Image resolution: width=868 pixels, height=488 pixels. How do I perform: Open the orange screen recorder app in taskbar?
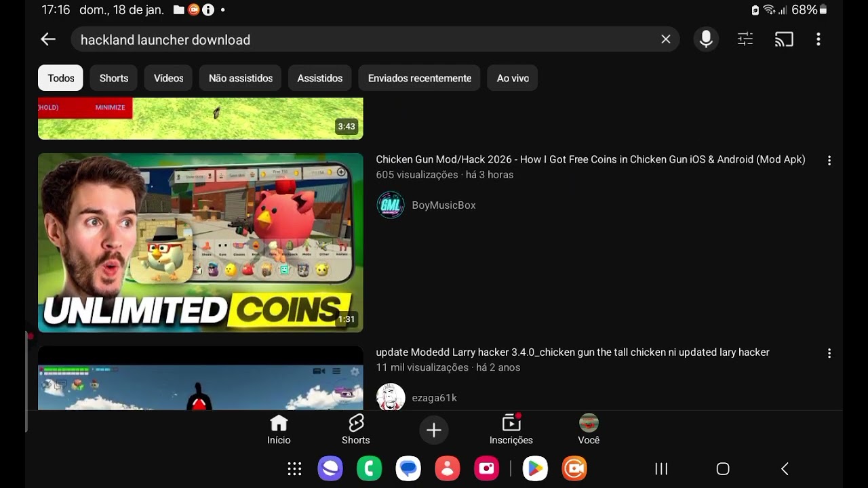pos(574,468)
